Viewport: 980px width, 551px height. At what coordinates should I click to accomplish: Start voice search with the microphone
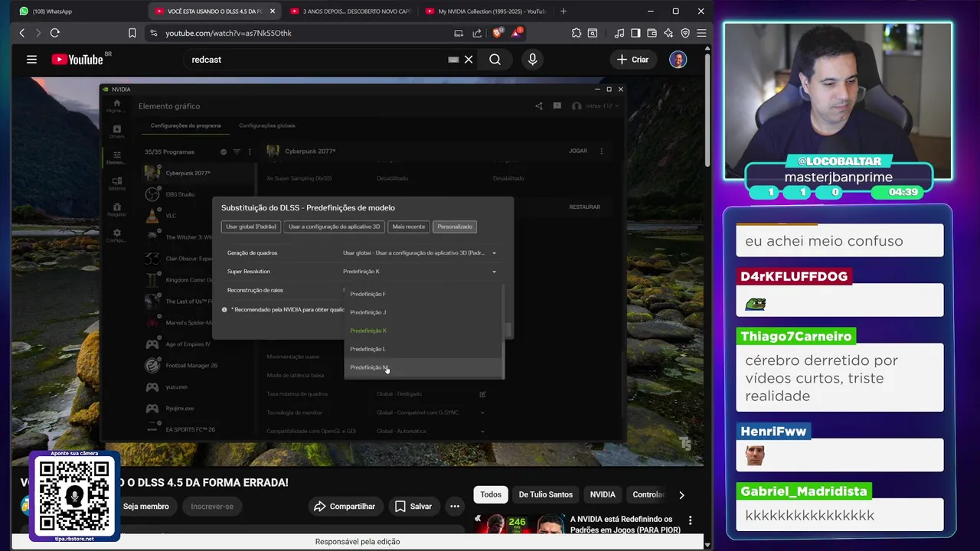point(532,59)
